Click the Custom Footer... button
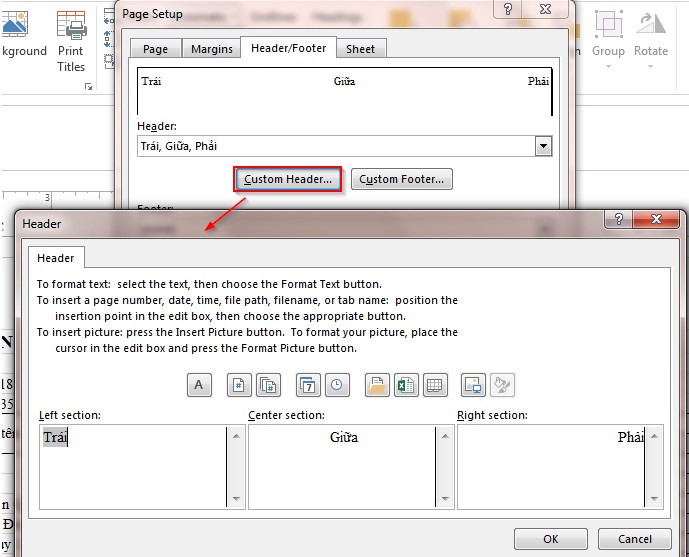The image size is (689, 557). tap(402, 179)
